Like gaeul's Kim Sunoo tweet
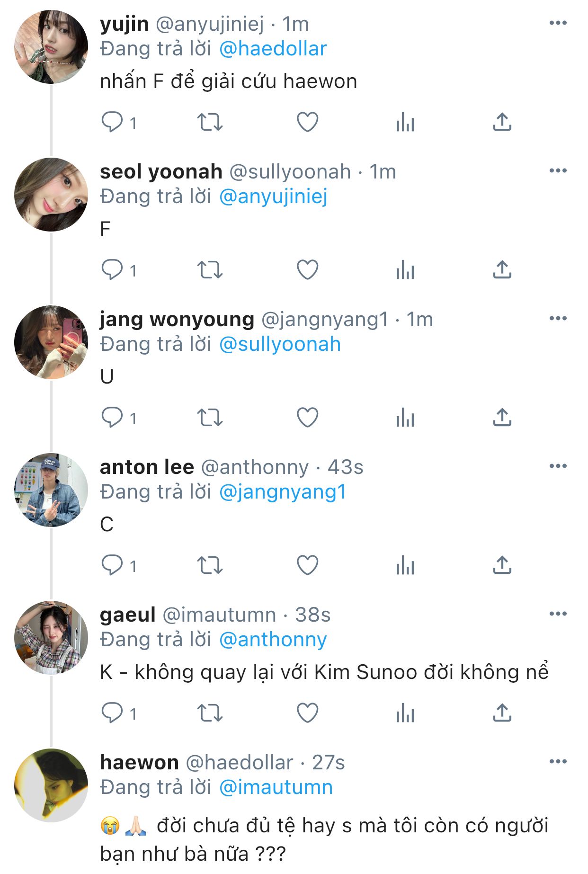The image size is (588, 874). coord(307,713)
